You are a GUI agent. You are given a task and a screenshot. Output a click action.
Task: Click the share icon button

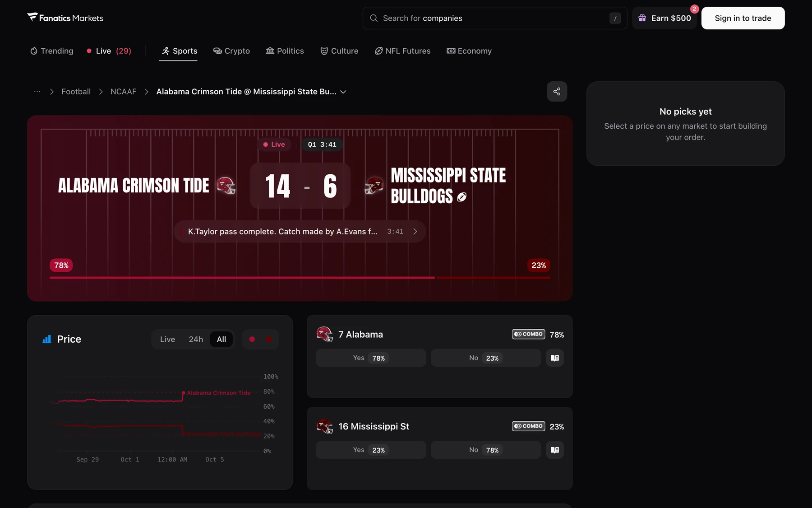point(557,92)
